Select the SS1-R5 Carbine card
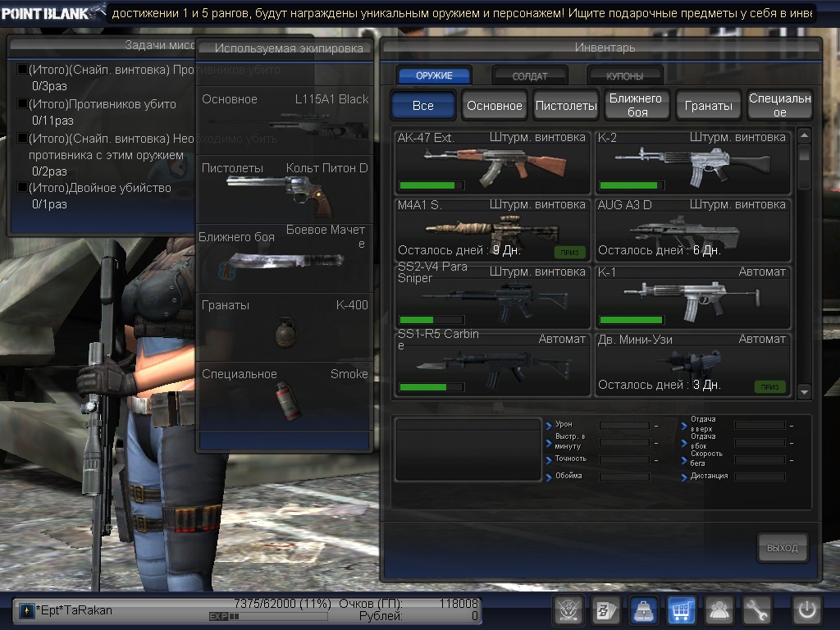 (492, 364)
